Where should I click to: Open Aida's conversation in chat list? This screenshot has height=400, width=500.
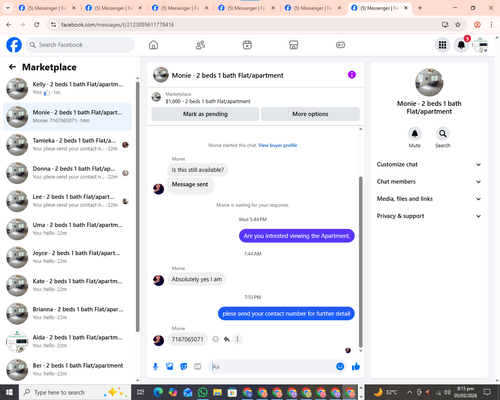[68, 342]
